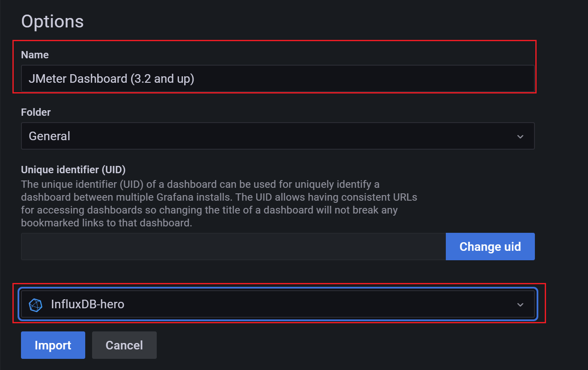Click the Options section heading
This screenshot has height=370, width=588.
pos(52,21)
